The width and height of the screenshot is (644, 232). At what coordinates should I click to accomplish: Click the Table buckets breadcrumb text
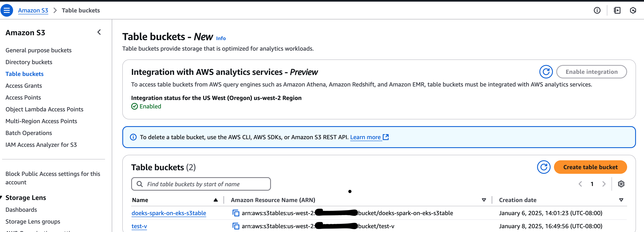pyautogui.click(x=81, y=11)
